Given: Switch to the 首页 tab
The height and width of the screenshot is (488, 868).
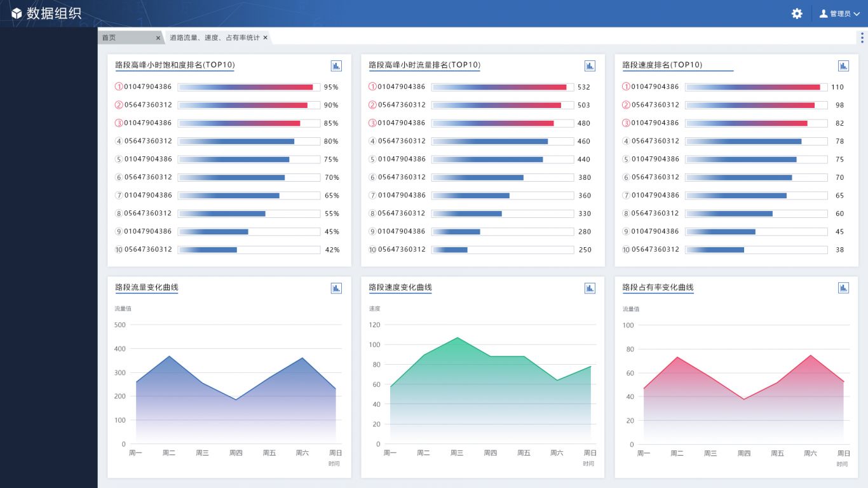Looking at the screenshot, I should coord(109,37).
